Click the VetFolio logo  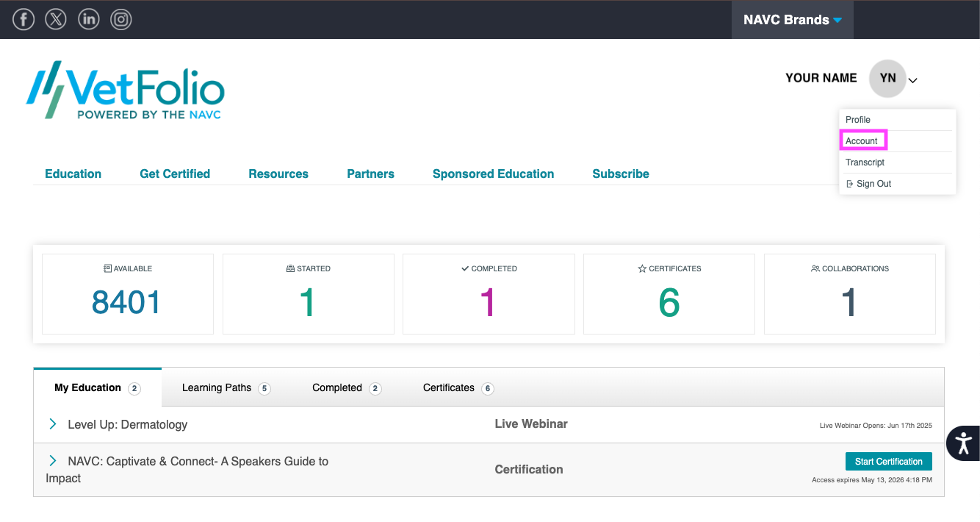[125, 90]
